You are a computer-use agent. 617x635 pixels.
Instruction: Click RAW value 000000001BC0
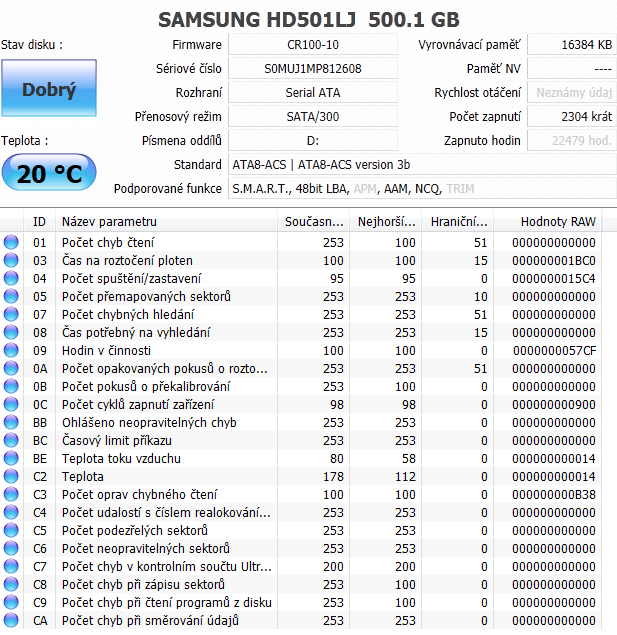(554, 260)
